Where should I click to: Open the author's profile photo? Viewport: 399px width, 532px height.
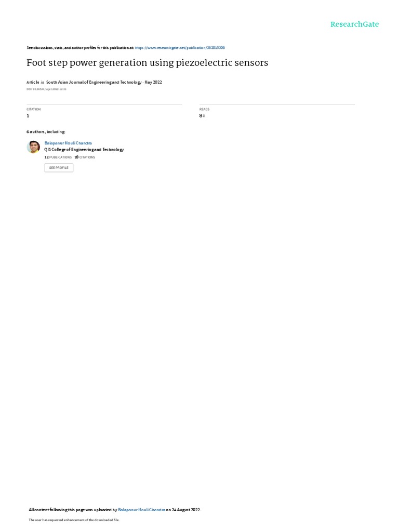click(x=33, y=147)
